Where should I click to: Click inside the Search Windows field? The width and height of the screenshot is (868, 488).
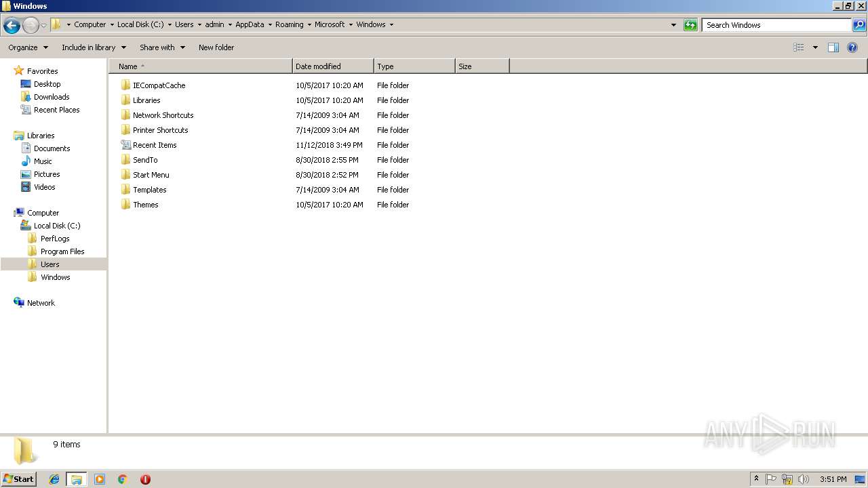(x=777, y=25)
